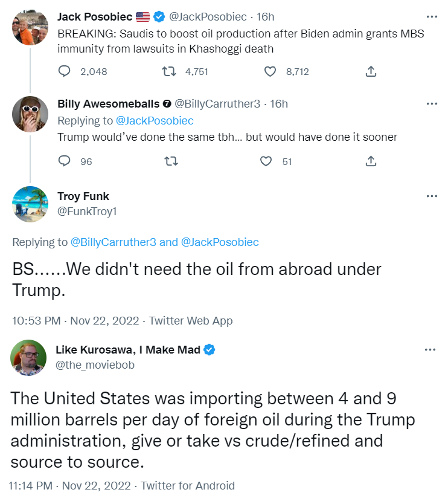Share Jack Posobiec's tweet
The height and width of the screenshot is (501, 448).
[x=371, y=71]
